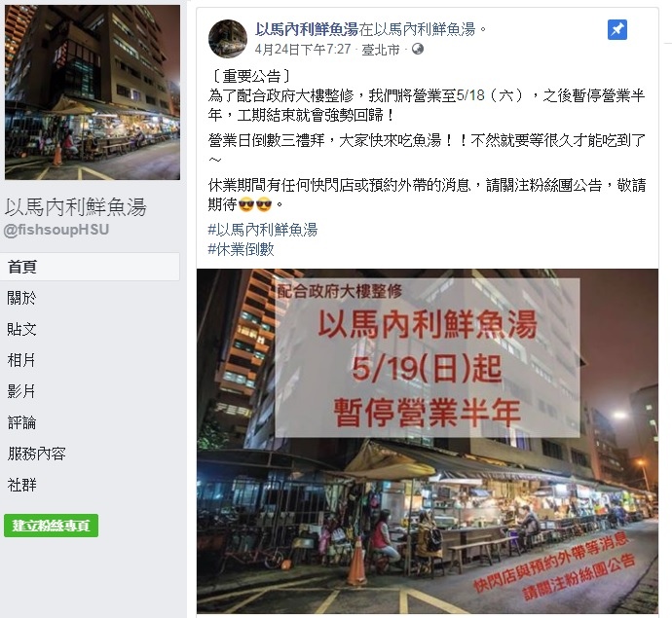Open the 關於 page section

21,298
